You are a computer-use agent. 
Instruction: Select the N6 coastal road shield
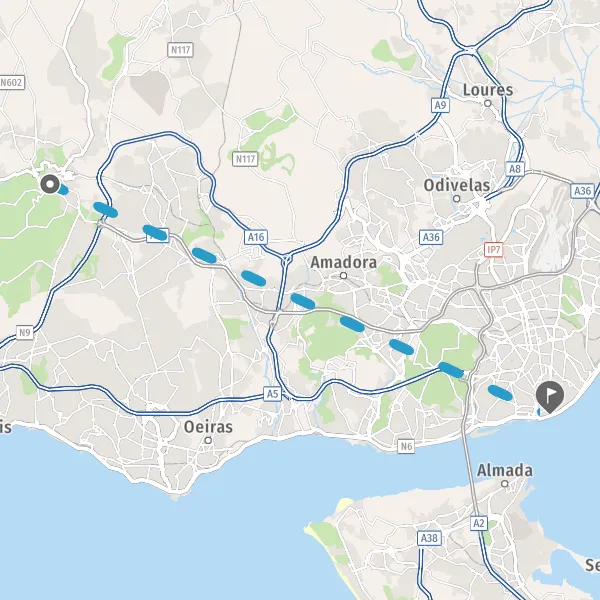click(x=406, y=446)
